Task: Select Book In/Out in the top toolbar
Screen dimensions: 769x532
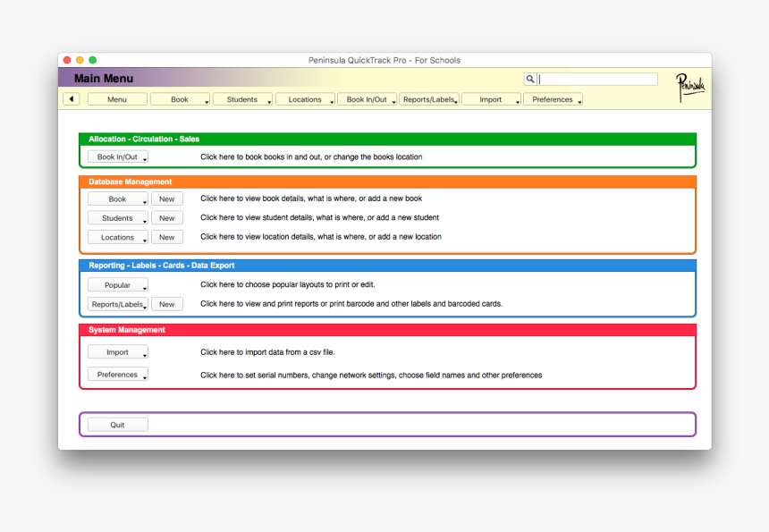Action: pyautogui.click(x=367, y=99)
